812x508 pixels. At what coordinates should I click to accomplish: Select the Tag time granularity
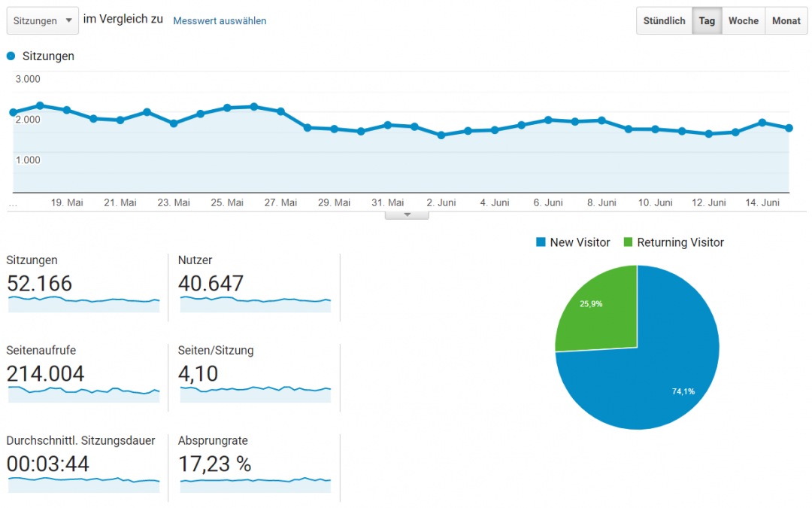click(707, 21)
